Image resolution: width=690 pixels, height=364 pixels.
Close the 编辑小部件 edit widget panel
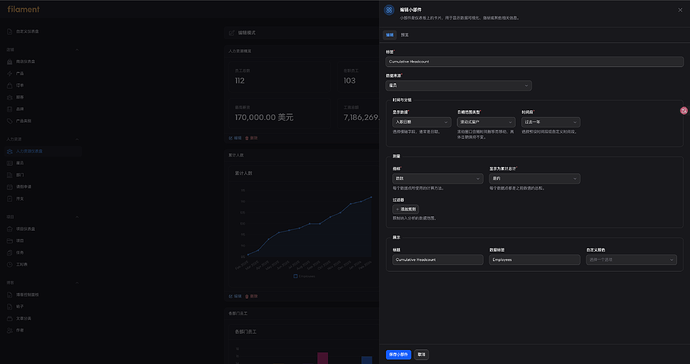point(680,10)
